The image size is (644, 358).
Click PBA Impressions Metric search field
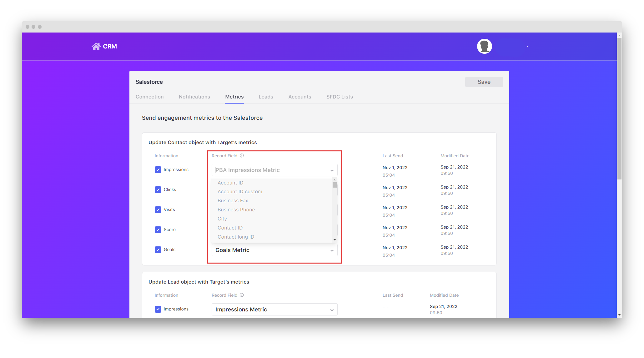pos(270,170)
